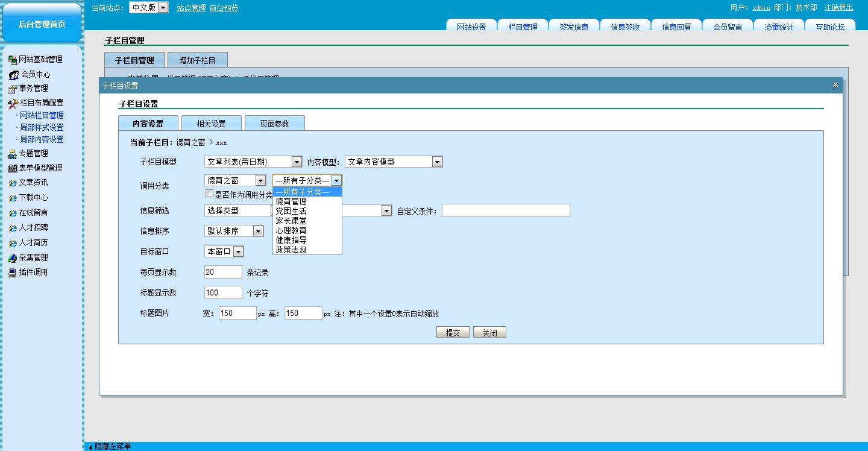Select 党团生活 in the subcategory list
Viewport: 868px width, 451px height.
[291, 211]
